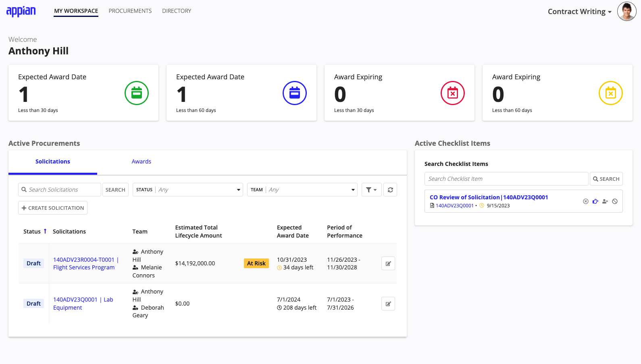Click the Estimated Total Lifecycle Amount header
The height and width of the screenshot is (364, 641).
coord(199,232)
